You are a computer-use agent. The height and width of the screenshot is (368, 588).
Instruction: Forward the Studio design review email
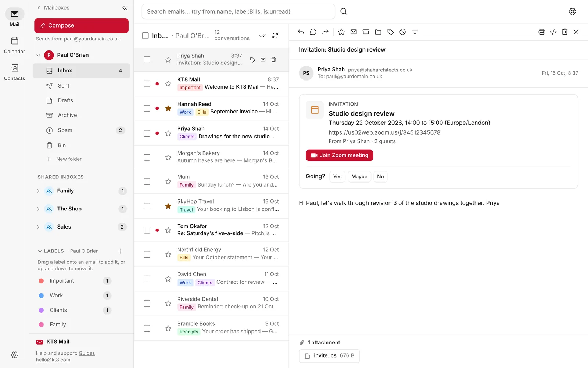(x=325, y=32)
